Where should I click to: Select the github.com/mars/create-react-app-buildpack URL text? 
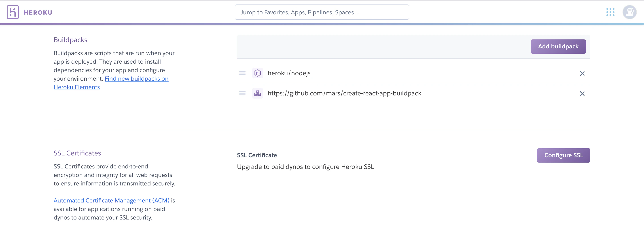344,93
